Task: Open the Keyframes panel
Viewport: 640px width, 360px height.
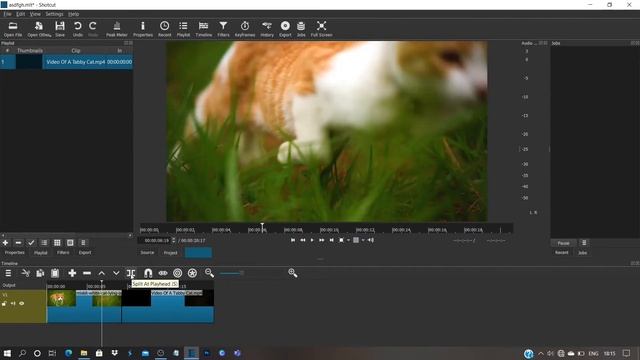Action: (245, 29)
